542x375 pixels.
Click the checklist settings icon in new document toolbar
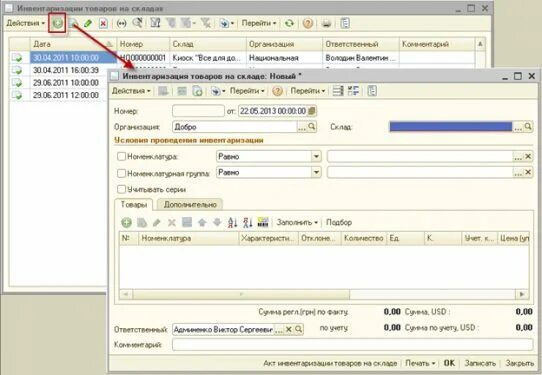point(354,91)
